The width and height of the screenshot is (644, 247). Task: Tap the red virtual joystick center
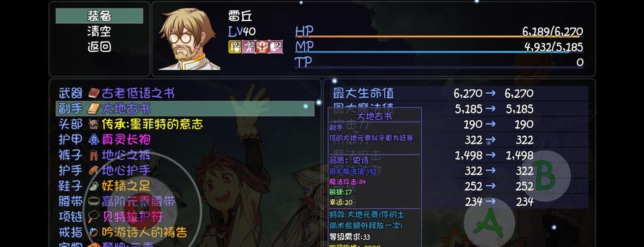point(142,210)
